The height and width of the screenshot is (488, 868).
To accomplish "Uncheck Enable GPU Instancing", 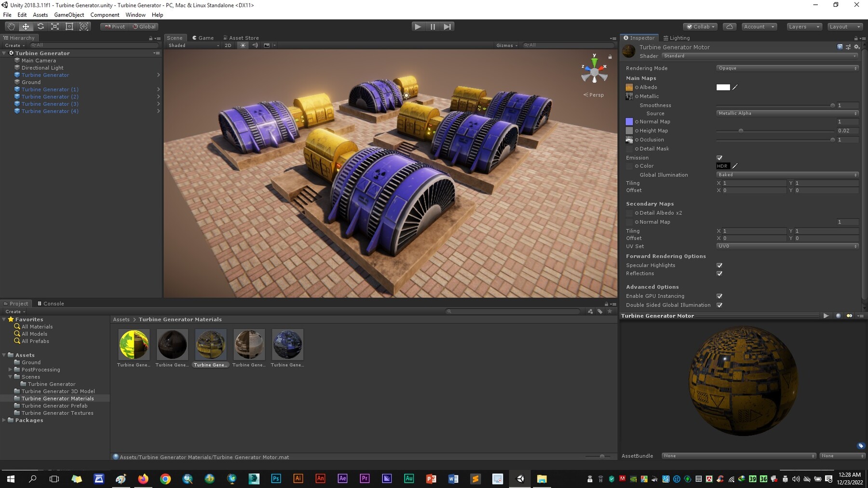I will click(x=719, y=296).
